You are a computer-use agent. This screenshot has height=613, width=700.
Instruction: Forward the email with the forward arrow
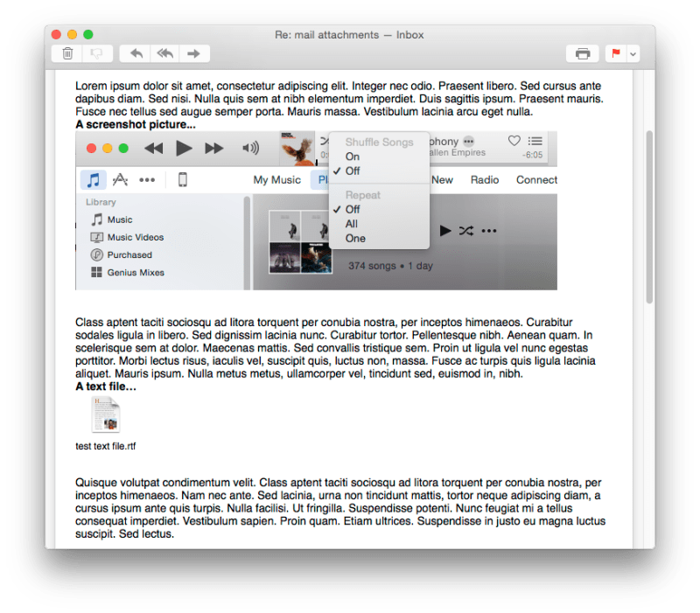coord(193,53)
